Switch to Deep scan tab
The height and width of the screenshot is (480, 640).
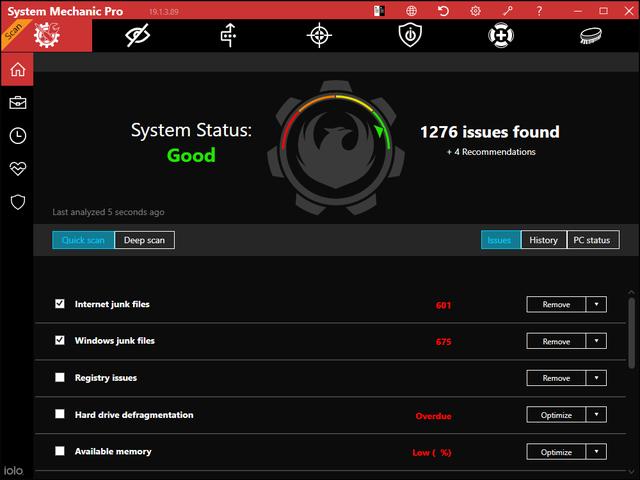click(144, 240)
